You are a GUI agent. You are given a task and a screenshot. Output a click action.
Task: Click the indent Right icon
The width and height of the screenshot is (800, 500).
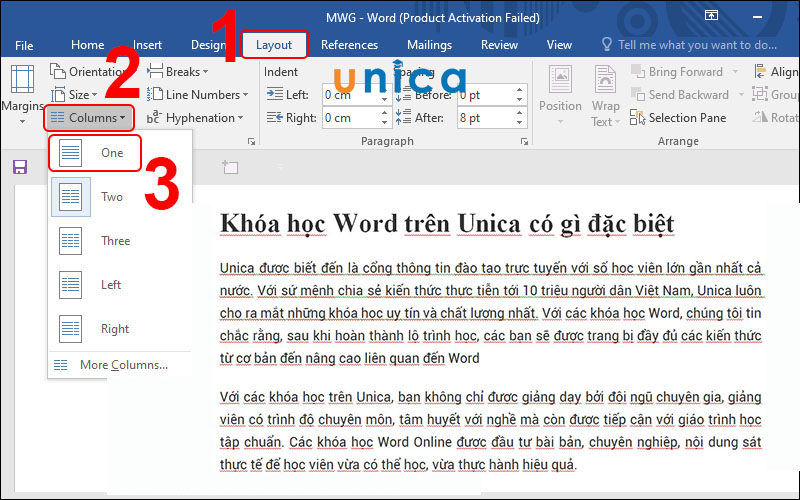pyautogui.click(x=274, y=118)
